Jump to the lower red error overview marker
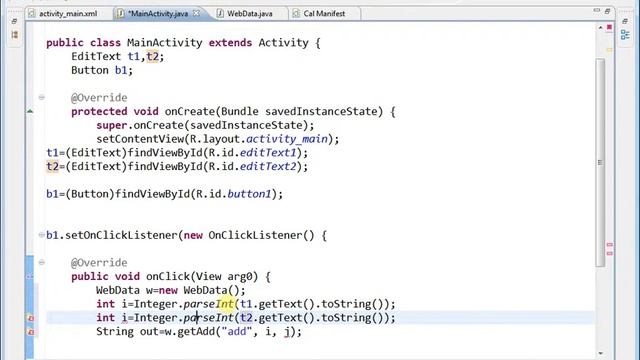The image size is (640, 360). click(x=609, y=253)
